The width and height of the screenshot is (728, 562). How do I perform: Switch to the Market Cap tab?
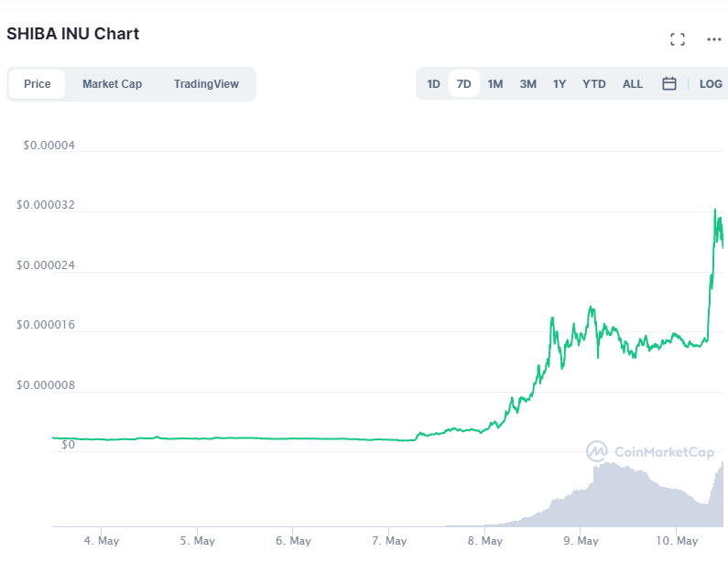tap(112, 84)
